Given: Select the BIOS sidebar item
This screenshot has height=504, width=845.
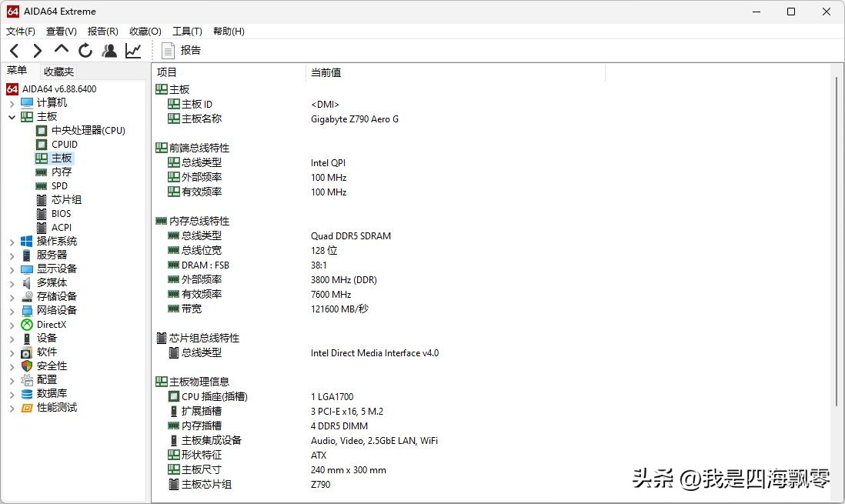Looking at the screenshot, I should 62,213.
